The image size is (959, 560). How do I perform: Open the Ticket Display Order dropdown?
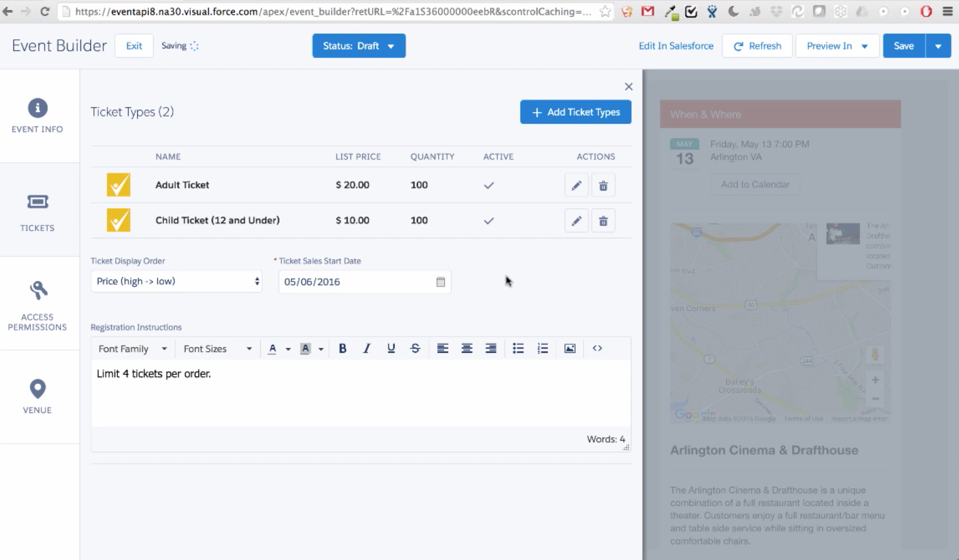(176, 281)
